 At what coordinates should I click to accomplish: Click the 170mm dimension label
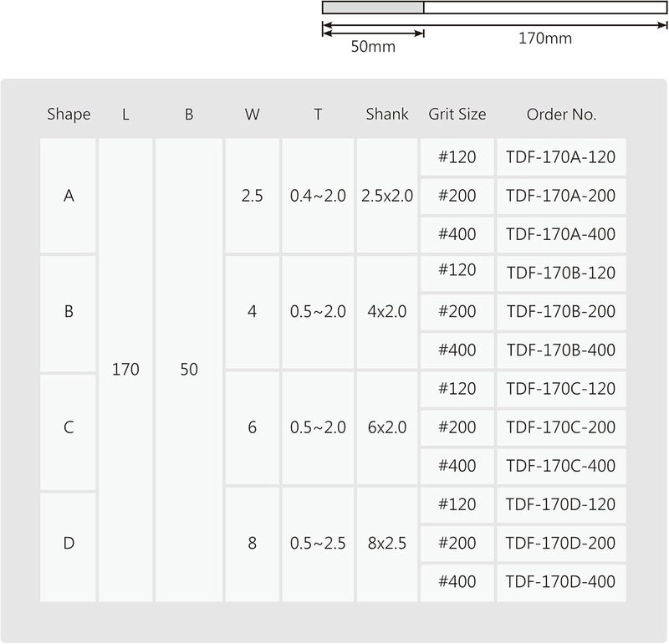point(545,38)
